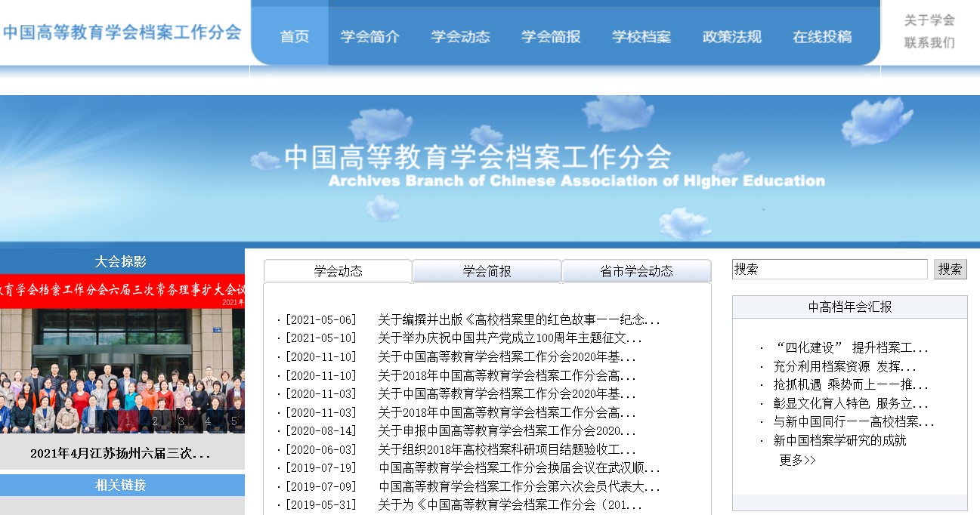Image resolution: width=980 pixels, height=515 pixels.
Task: Open the 2021-05-10 article 关于举办庆祝中国共产党成立100周年主题征文
Action: [x=510, y=338]
